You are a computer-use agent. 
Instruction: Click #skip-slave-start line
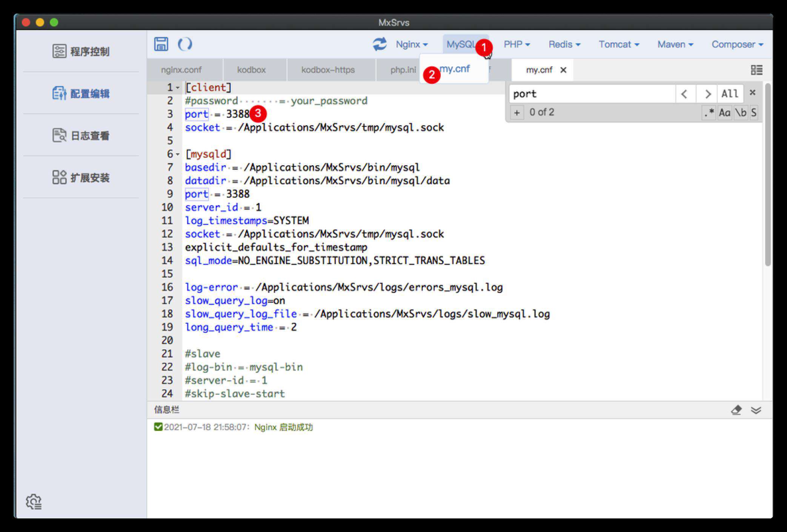point(235,394)
